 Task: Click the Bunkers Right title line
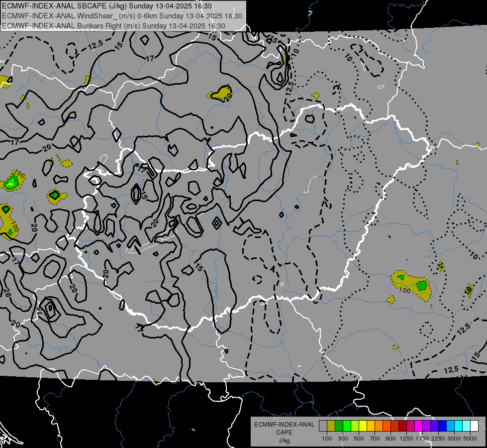(x=113, y=26)
